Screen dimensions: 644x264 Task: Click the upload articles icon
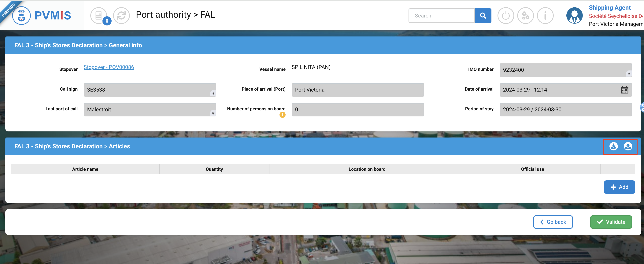tap(628, 146)
